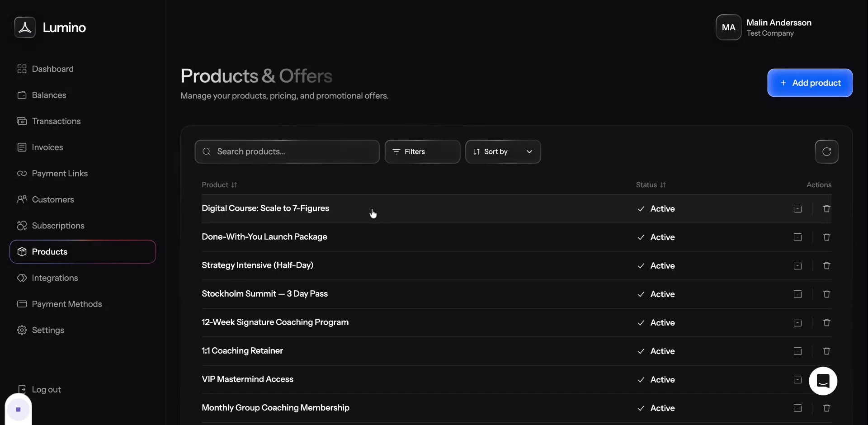Open the Sort by dropdown
Viewport: 868px width, 425px height.
click(x=503, y=151)
